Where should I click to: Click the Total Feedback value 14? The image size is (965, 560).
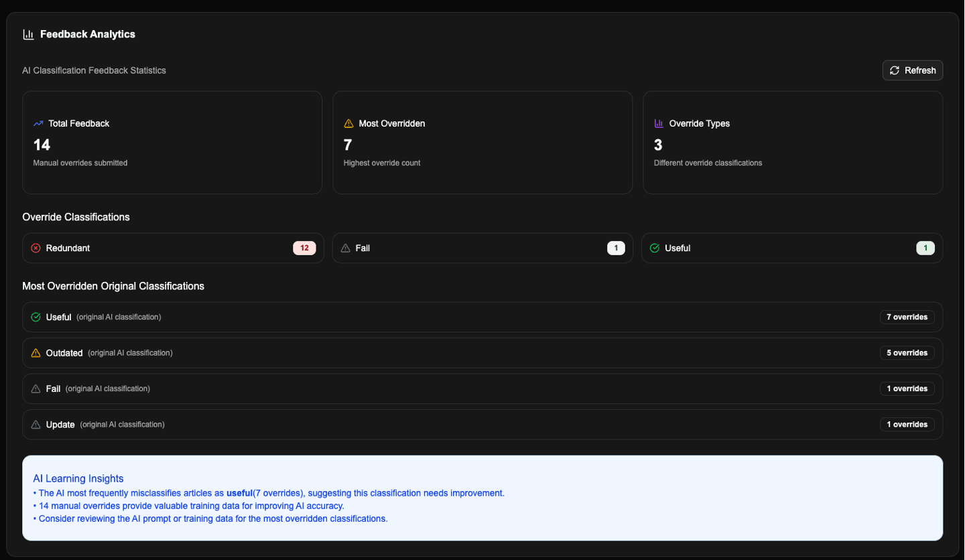(42, 145)
